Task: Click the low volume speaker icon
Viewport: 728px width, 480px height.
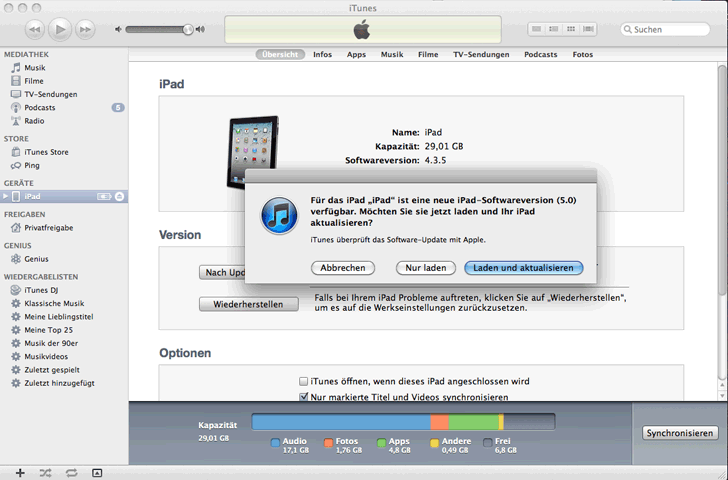Action: coord(118,29)
